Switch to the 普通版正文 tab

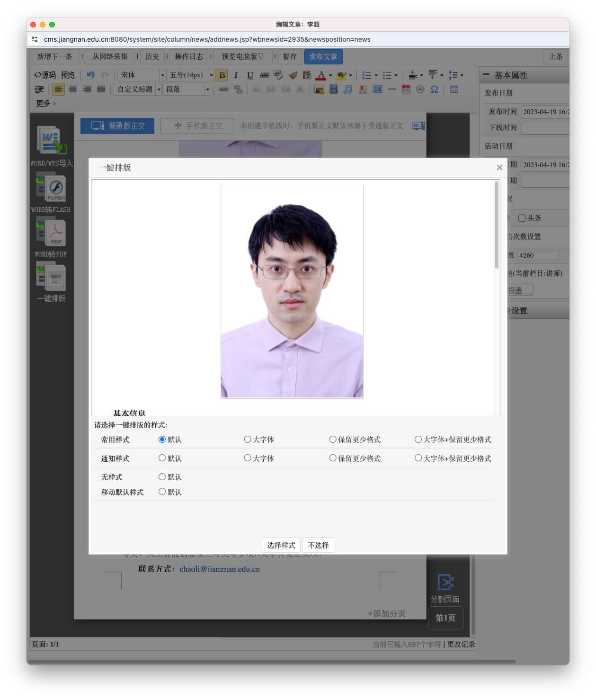click(117, 126)
